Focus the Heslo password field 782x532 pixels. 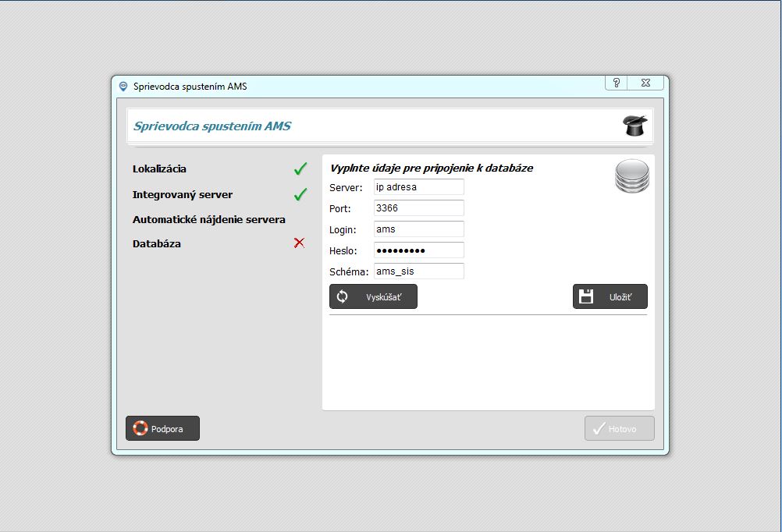point(419,250)
